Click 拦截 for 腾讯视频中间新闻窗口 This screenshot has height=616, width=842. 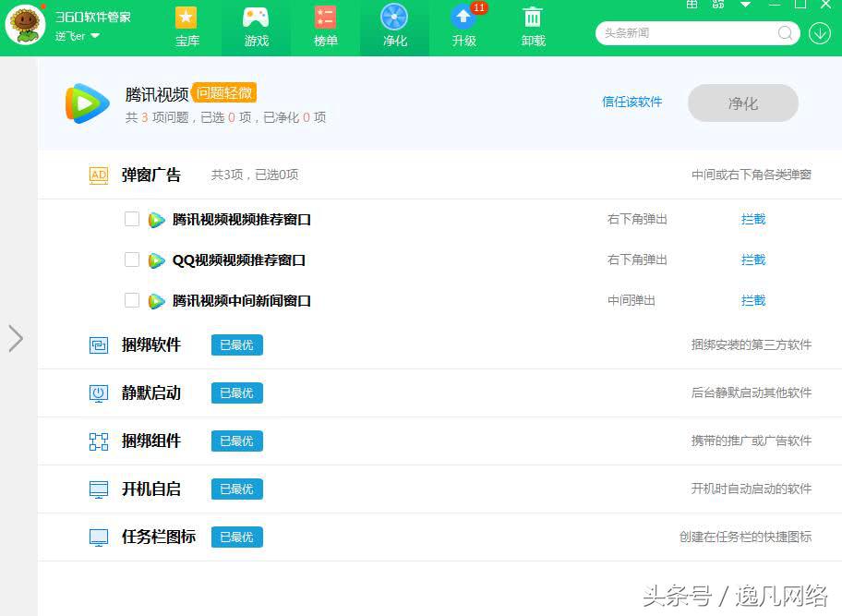click(x=753, y=300)
